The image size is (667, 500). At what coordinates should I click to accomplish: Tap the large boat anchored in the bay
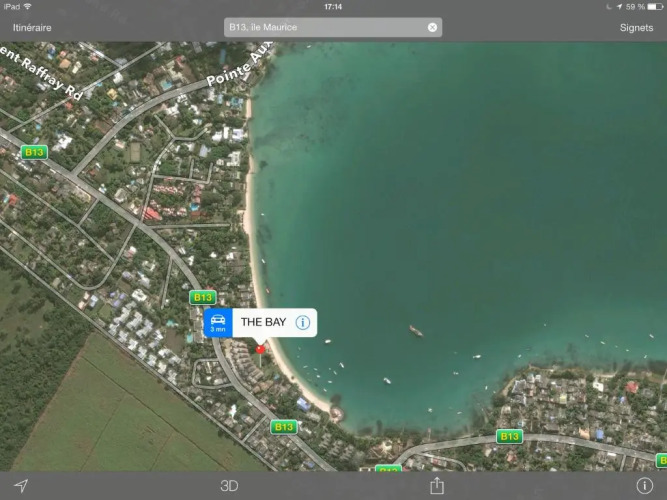click(415, 331)
